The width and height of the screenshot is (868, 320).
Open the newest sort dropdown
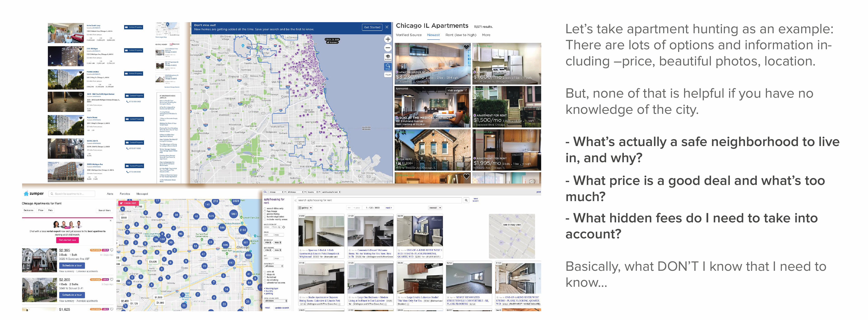click(435, 208)
